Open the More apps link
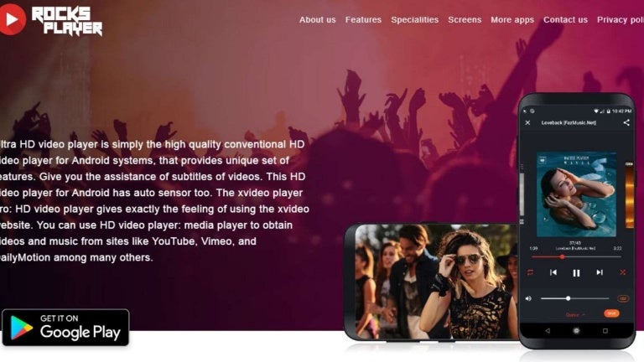Image resolution: width=644 pixels, height=362 pixels. (x=512, y=20)
